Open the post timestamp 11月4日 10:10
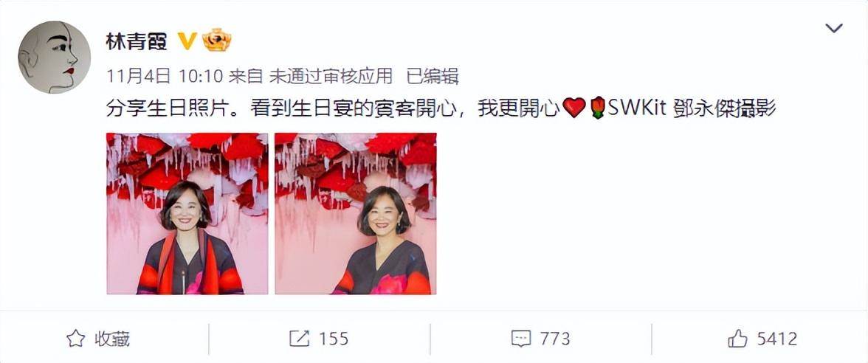The width and height of the screenshot is (868, 363). [x=165, y=76]
